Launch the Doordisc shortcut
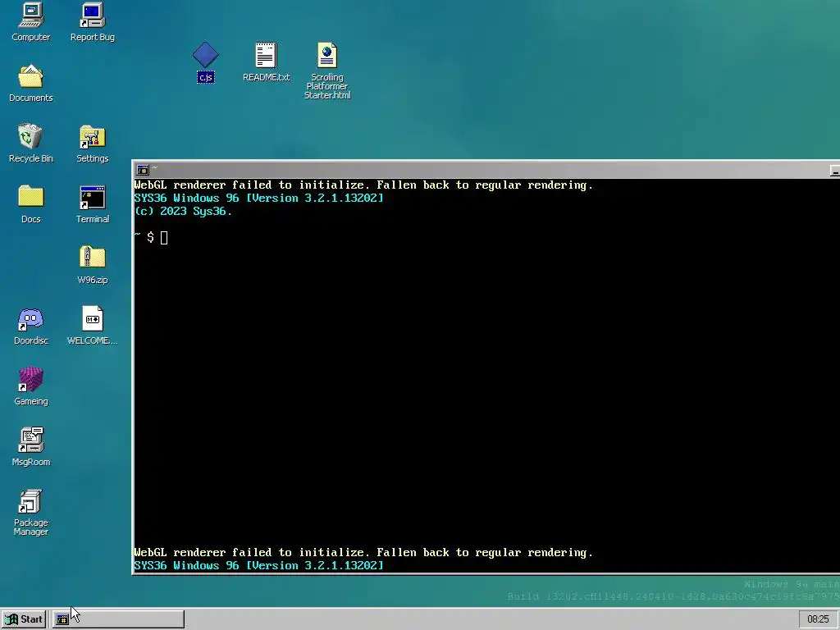840x630 pixels. pos(30,326)
